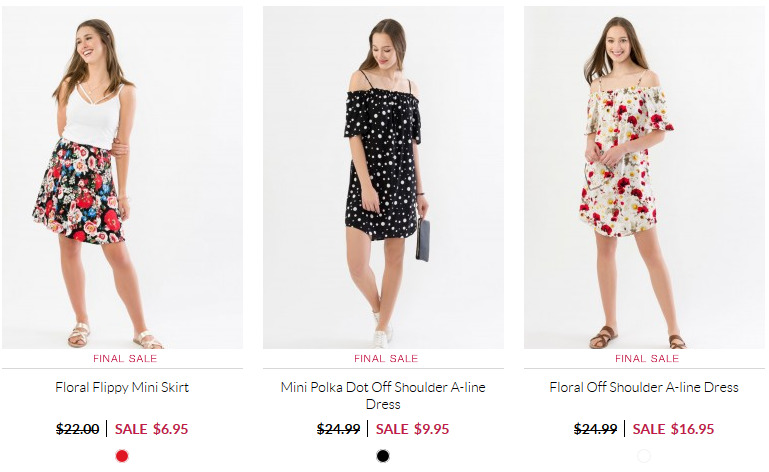This screenshot has height=472, width=769.
Task: Select the black color swatch under polka dot dress
Action: point(383,456)
